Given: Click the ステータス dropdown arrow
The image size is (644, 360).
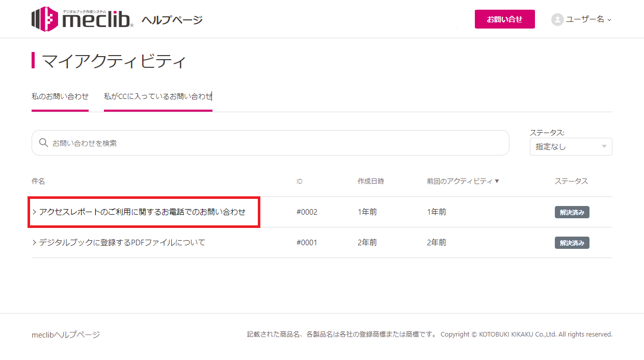Looking at the screenshot, I should pyautogui.click(x=604, y=147).
